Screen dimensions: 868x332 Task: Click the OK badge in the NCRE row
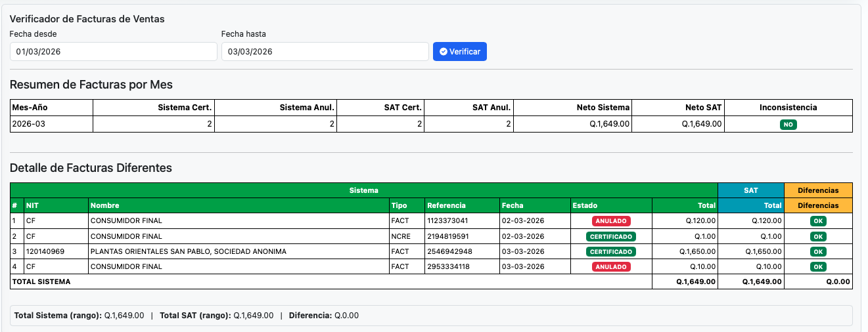817,236
